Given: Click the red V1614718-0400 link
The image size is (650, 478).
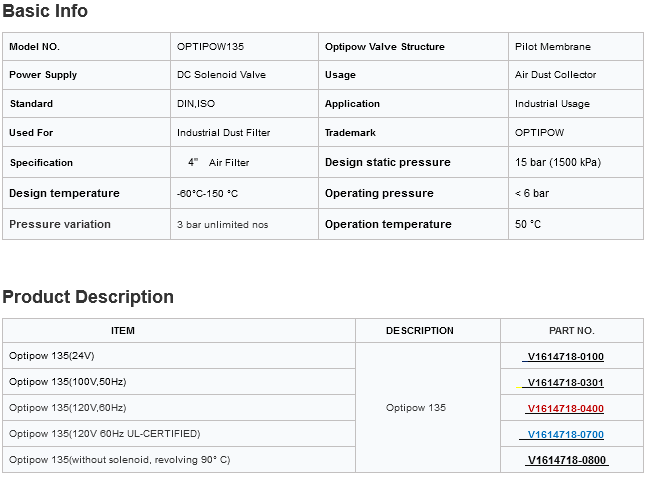Looking at the screenshot, I should (x=566, y=409).
